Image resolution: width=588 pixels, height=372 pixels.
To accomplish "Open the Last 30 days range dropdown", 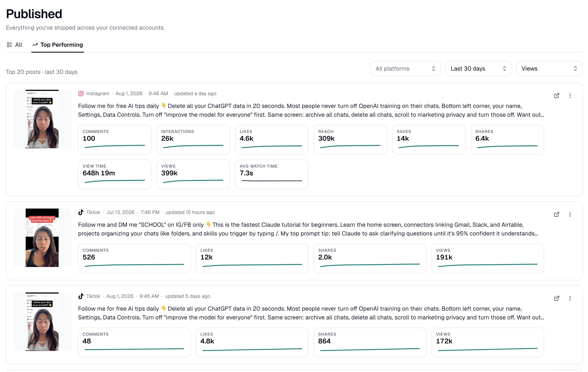I will click(478, 68).
